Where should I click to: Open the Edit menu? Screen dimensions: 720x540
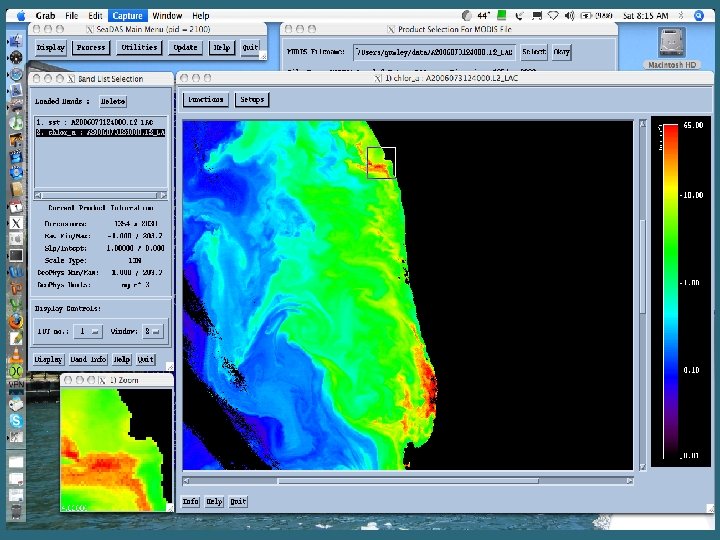(x=95, y=16)
